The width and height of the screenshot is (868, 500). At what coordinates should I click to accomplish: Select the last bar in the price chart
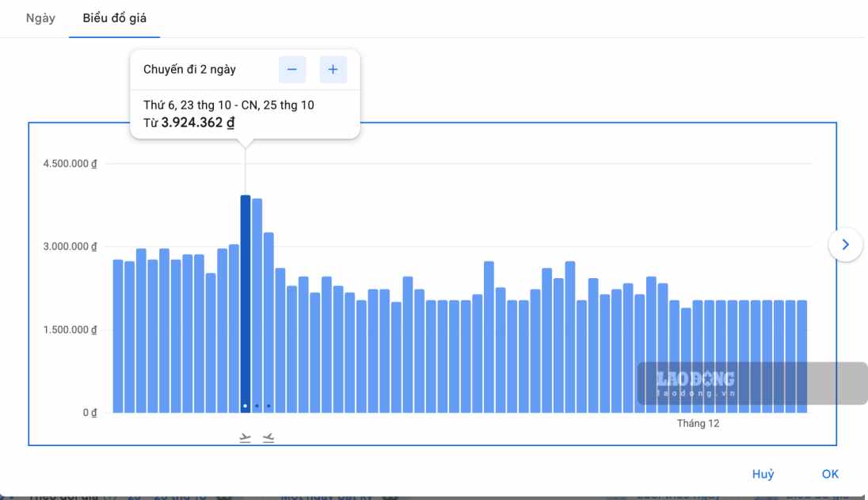(802, 357)
